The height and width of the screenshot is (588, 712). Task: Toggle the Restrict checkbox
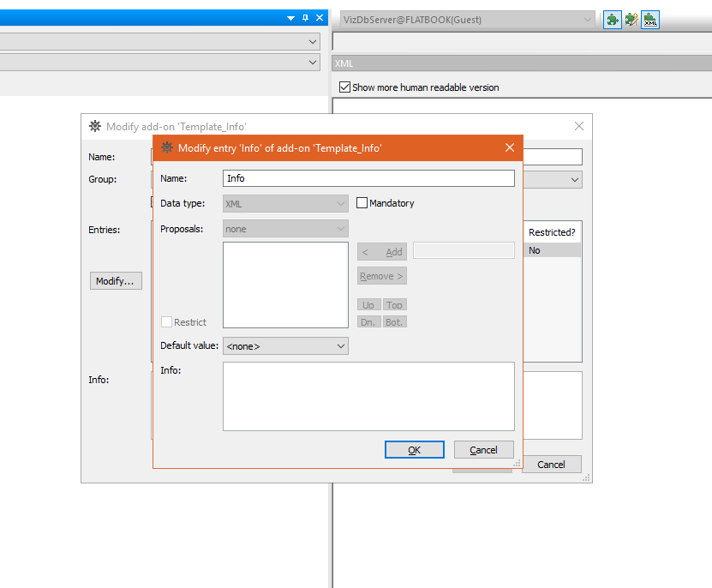point(167,322)
